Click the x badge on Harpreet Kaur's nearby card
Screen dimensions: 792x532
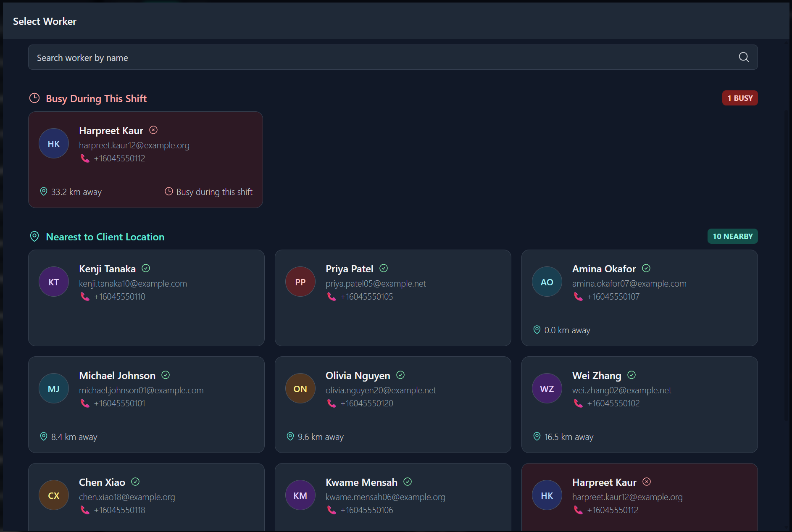tap(647, 482)
